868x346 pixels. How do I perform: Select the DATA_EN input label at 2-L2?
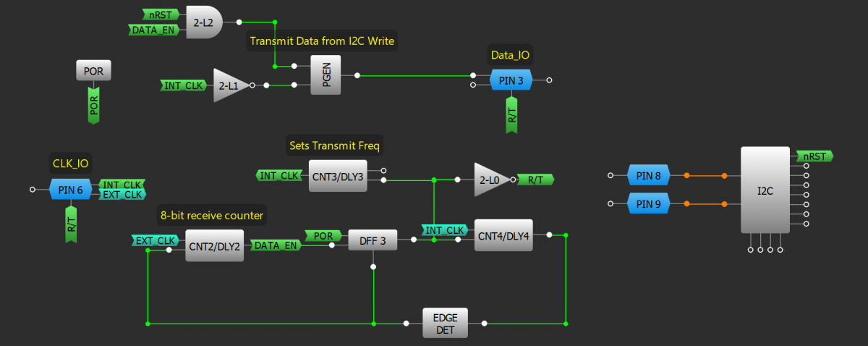click(153, 30)
